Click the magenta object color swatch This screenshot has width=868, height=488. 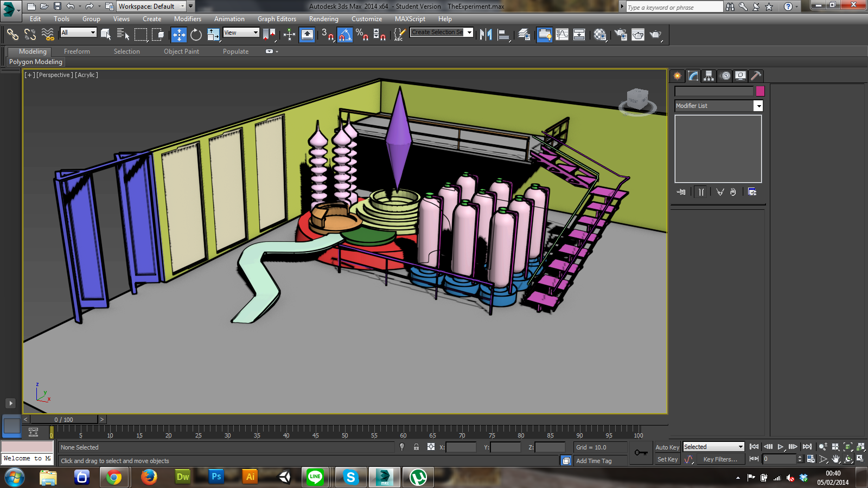tap(760, 91)
